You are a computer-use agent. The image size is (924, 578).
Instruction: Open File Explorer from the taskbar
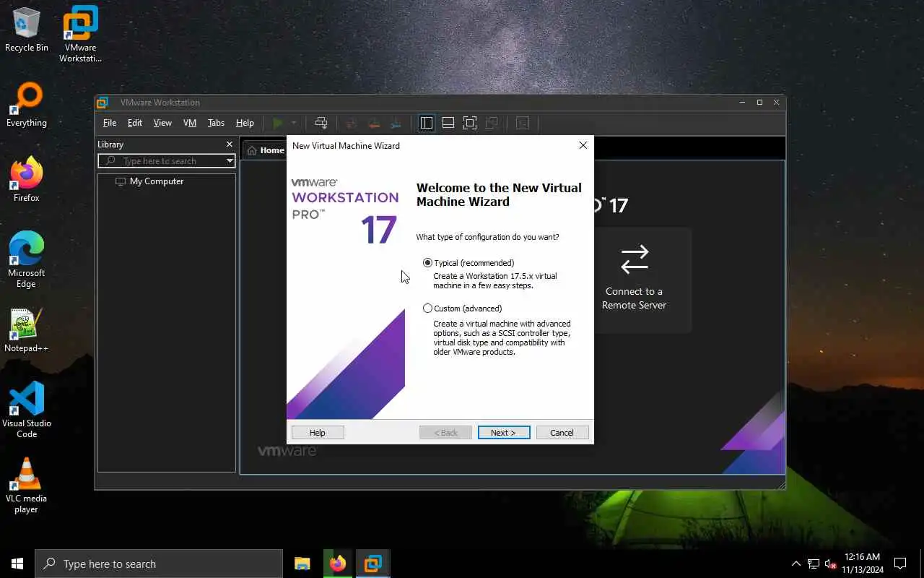point(302,564)
